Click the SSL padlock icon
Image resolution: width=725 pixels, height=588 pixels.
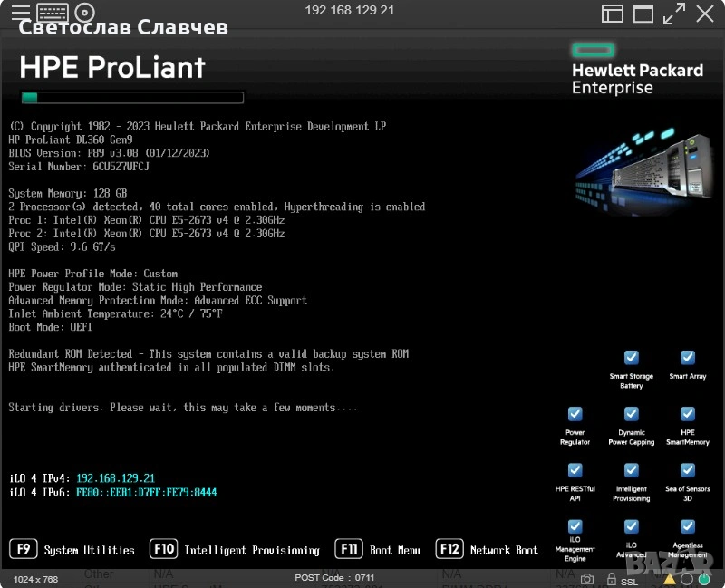click(610, 579)
